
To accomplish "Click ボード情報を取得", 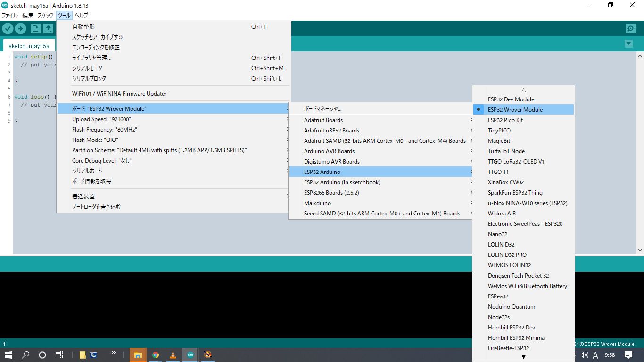I will click(x=173, y=181).
